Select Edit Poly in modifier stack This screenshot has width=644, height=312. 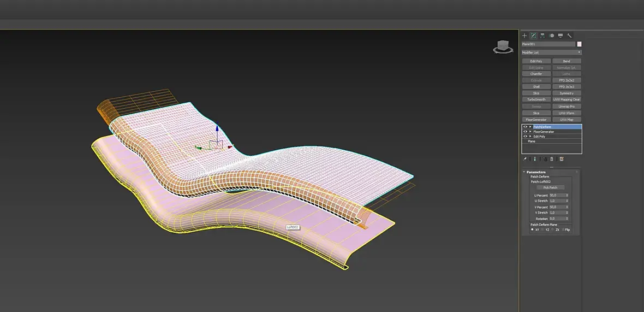[539, 136]
